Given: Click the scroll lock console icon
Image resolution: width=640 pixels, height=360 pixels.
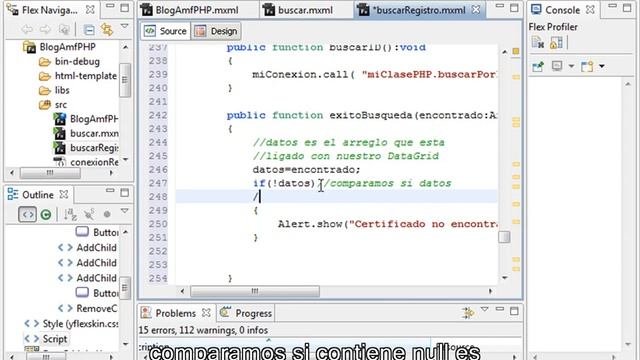Looking at the screenshot, I should click(556, 43).
